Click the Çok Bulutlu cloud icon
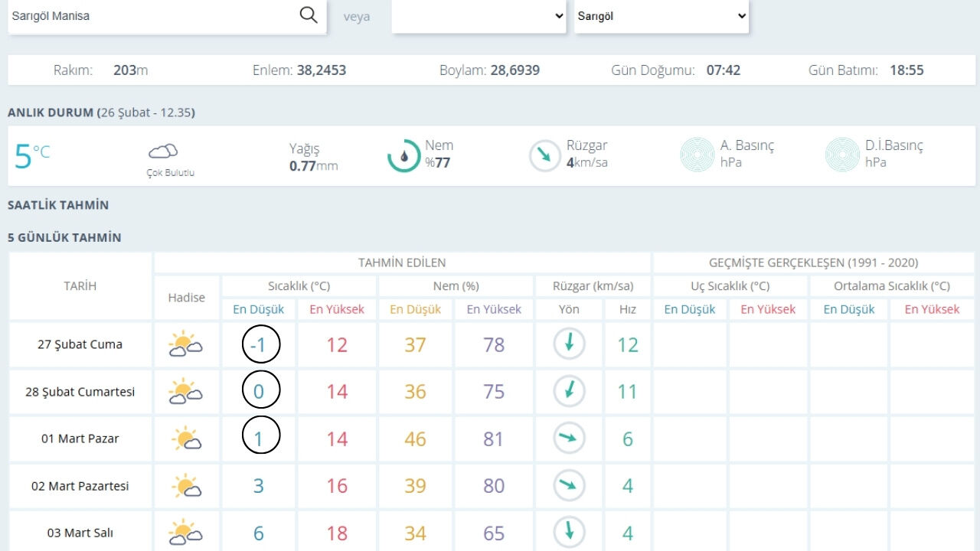Image resolution: width=980 pixels, height=551 pixels. click(x=163, y=151)
